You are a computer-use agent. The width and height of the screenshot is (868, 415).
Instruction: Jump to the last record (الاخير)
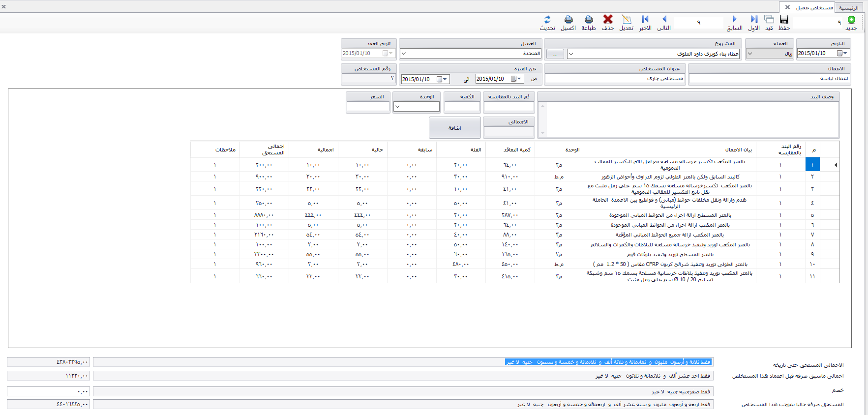tap(645, 20)
